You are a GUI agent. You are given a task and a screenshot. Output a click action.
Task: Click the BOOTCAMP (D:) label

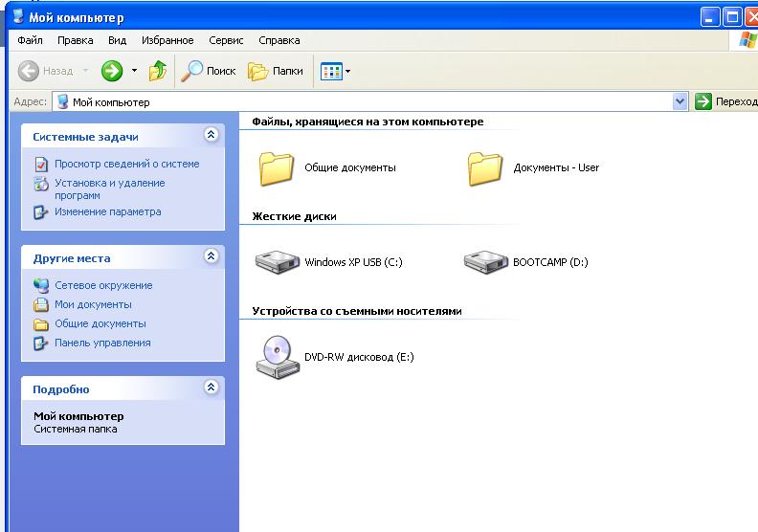(550, 262)
